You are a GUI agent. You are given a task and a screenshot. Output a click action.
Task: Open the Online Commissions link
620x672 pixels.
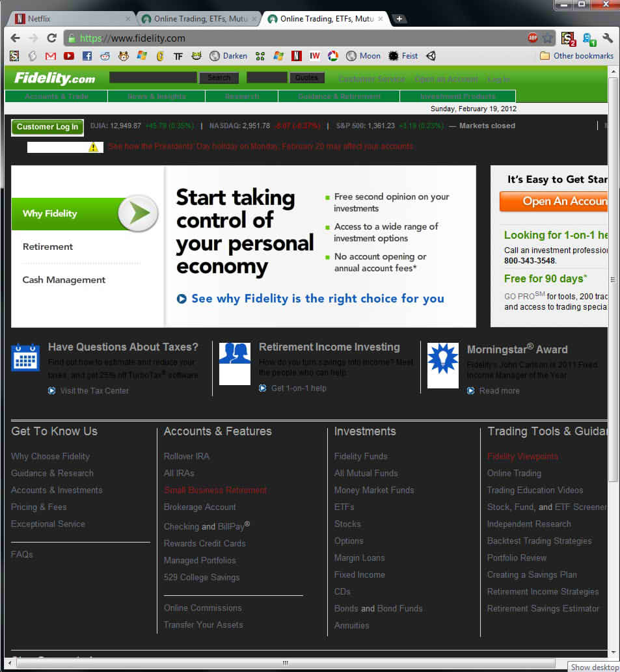pos(203,608)
